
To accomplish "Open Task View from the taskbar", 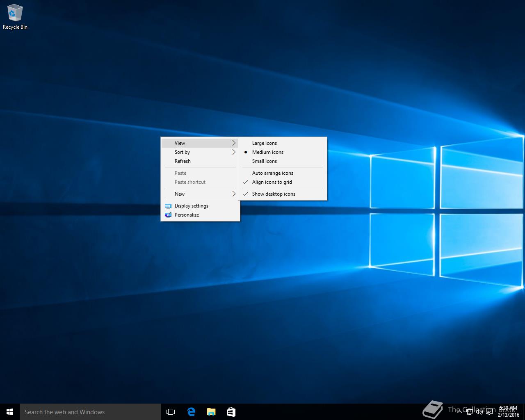I will 171,412.
